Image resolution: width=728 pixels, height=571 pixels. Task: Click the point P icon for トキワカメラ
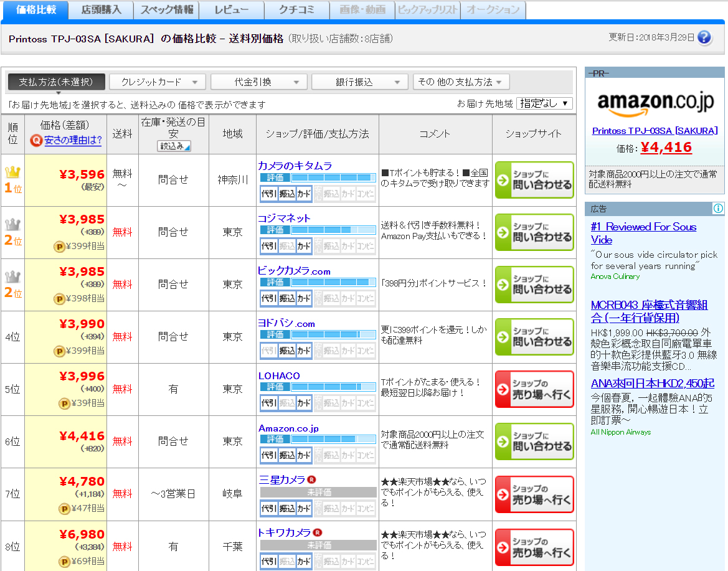point(64,562)
